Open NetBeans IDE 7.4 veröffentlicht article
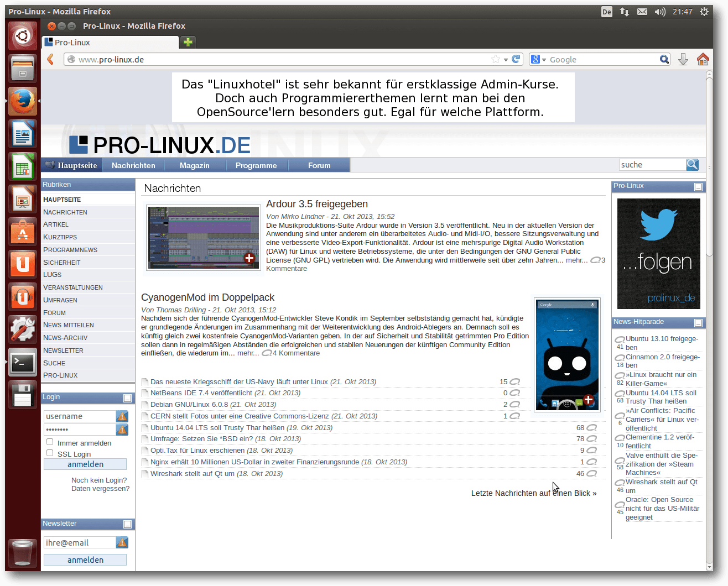 coord(201,393)
